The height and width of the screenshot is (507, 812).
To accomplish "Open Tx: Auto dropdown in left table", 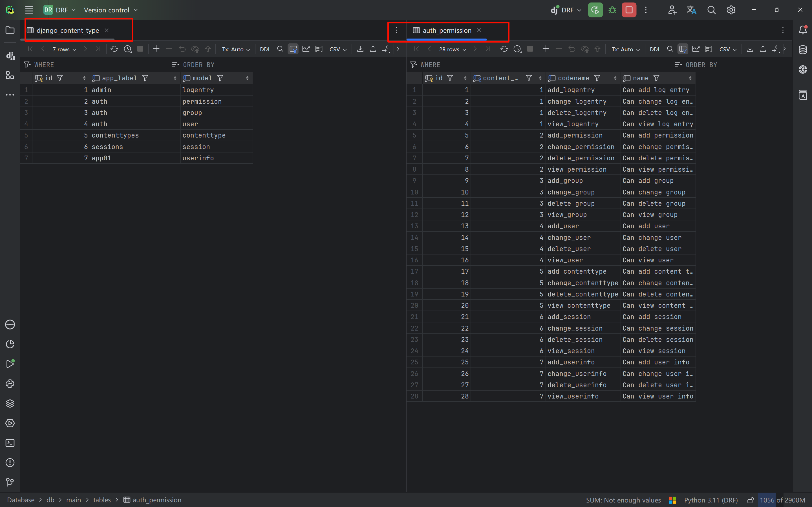I will pos(236,49).
